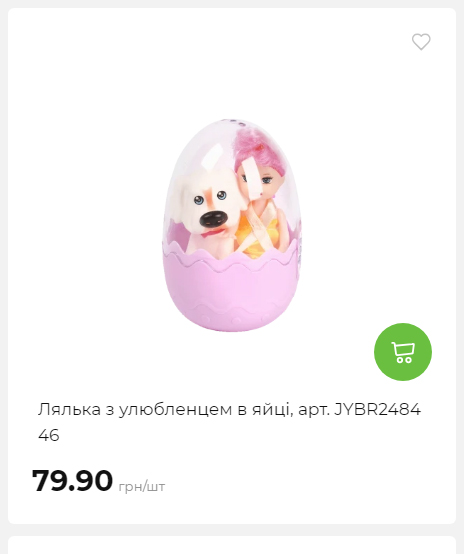
Task: Click the cart symbol inside green circle
Action: point(403,352)
